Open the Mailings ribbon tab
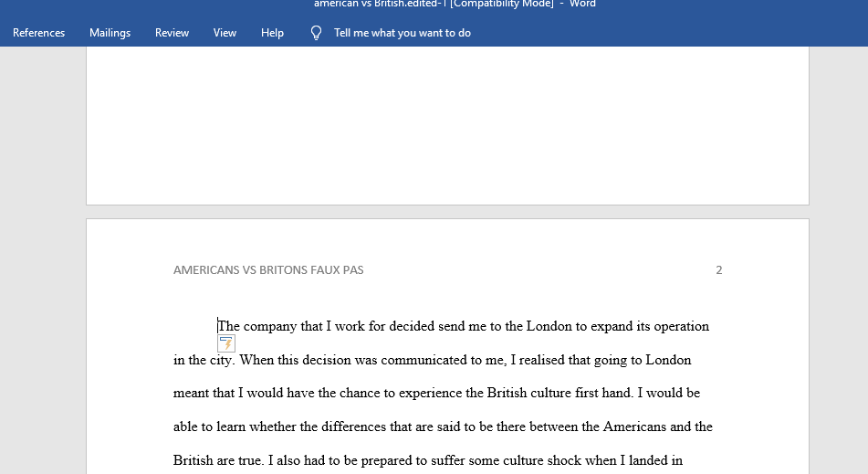The height and width of the screenshot is (474, 868). pyautogui.click(x=110, y=33)
